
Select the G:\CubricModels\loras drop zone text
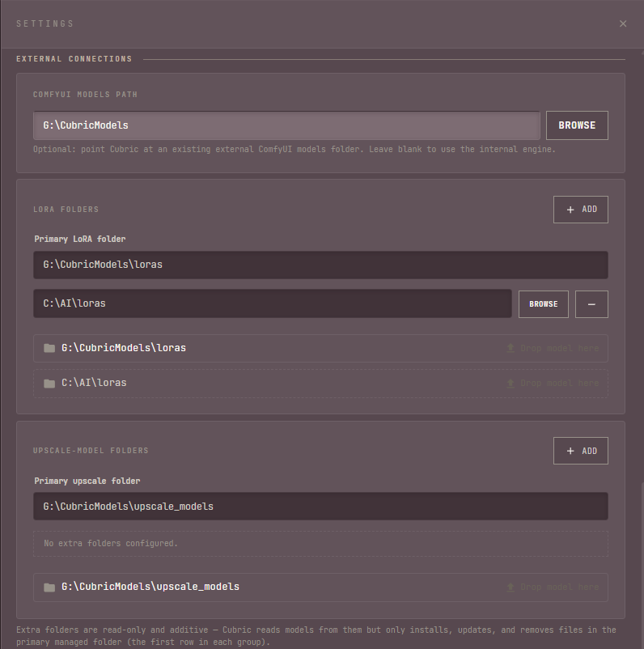[123, 348]
